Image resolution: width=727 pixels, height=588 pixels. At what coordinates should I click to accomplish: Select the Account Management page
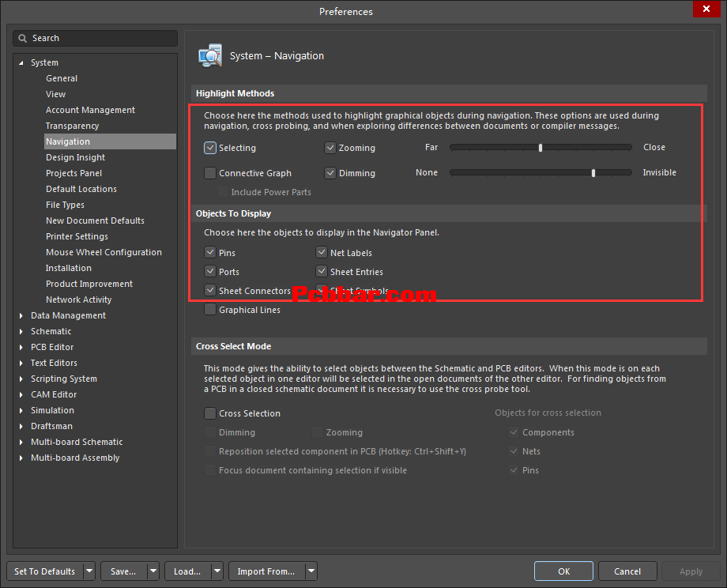[90, 110]
